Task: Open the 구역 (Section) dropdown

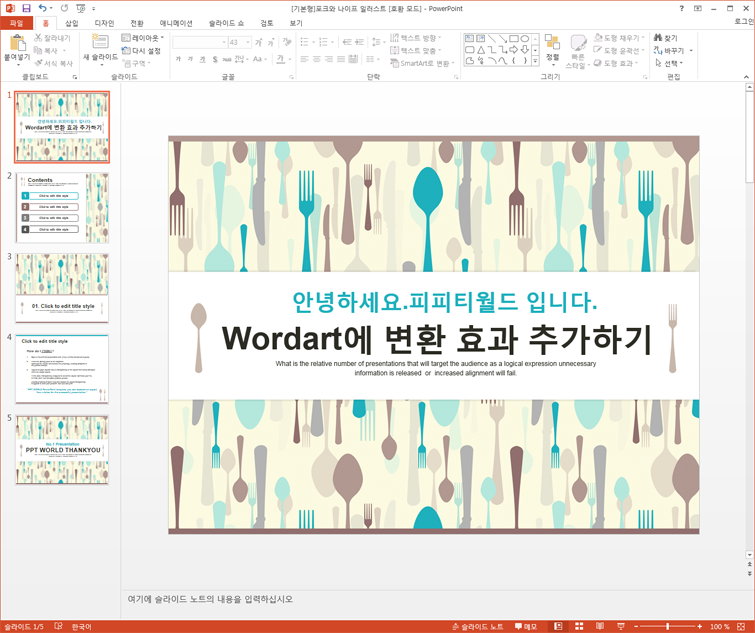Action: click(x=136, y=63)
